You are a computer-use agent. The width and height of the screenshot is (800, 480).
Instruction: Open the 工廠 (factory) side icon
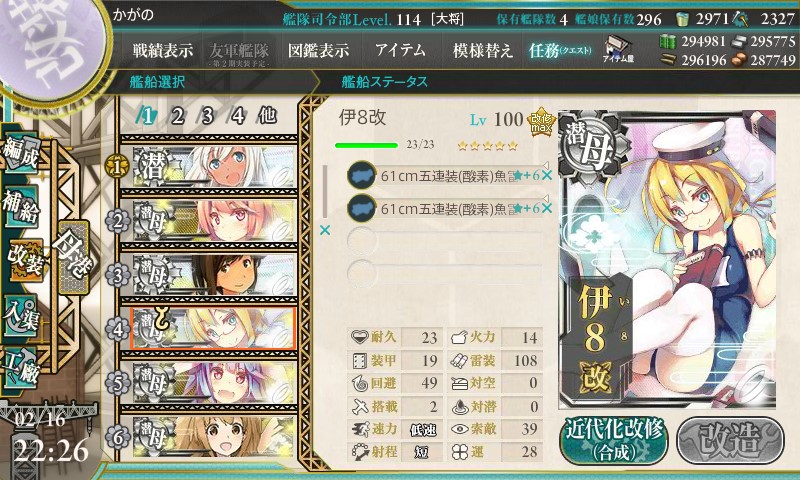(x=21, y=368)
